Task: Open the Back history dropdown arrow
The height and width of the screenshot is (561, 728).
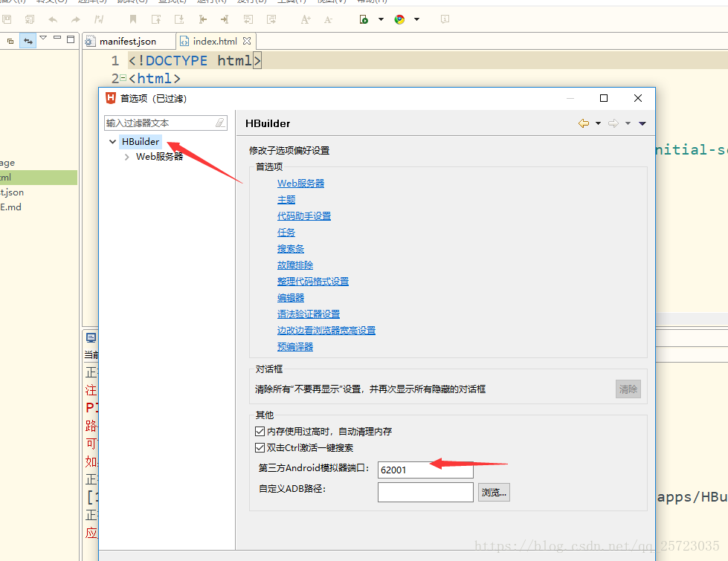Action: (599, 123)
